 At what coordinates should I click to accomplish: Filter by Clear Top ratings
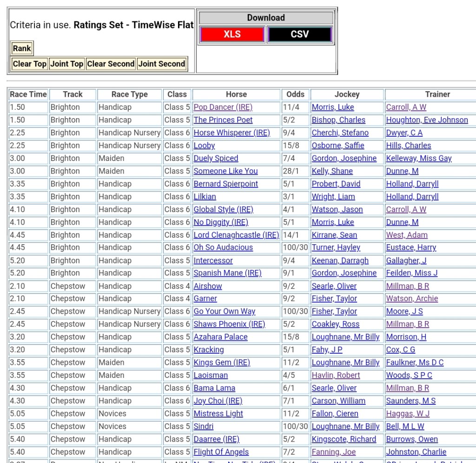click(x=29, y=64)
